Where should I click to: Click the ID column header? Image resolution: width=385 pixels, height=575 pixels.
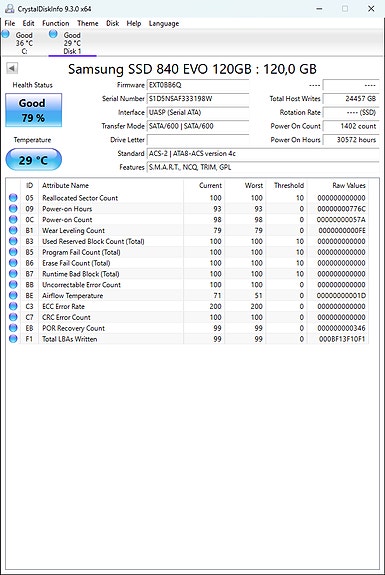[x=29, y=186]
